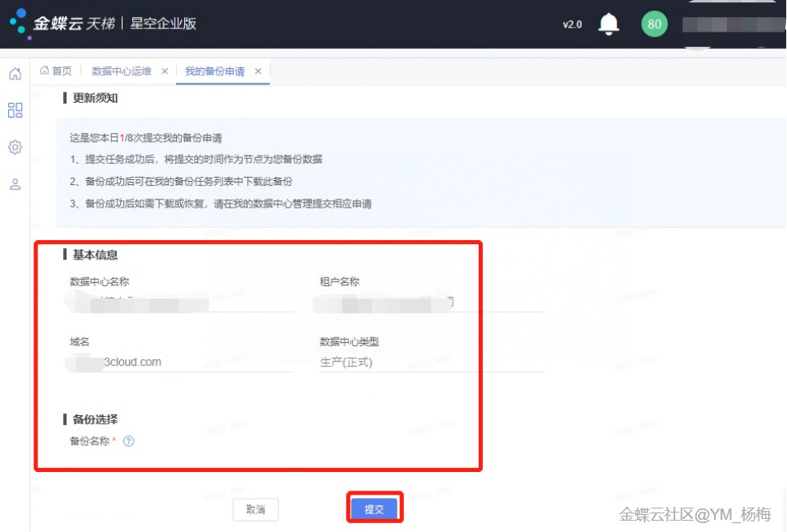Select the 我的备份申请 tab

tap(215, 71)
